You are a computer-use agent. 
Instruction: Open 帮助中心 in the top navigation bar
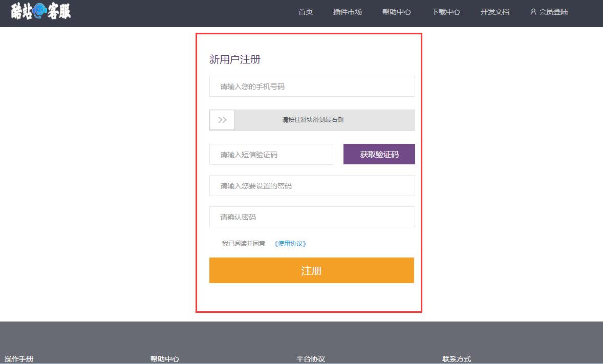coord(396,12)
